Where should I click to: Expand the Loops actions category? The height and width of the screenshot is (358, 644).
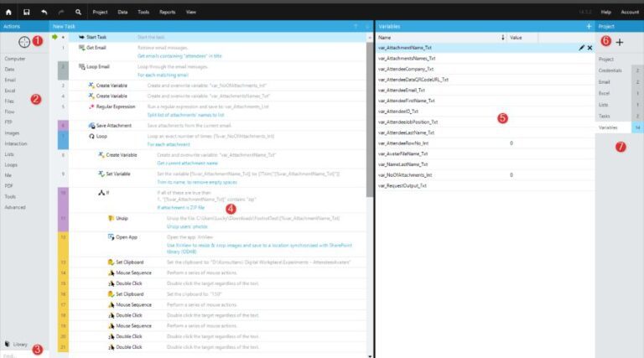(x=11, y=164)
